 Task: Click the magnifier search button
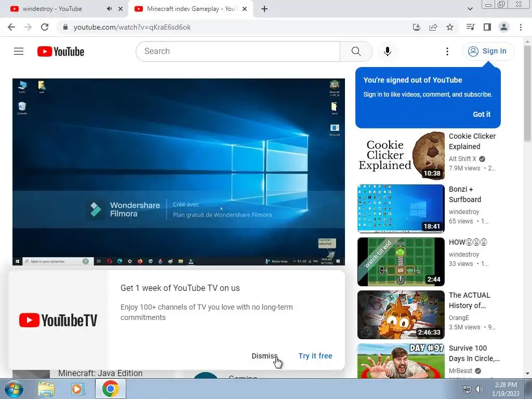point(356,51)
